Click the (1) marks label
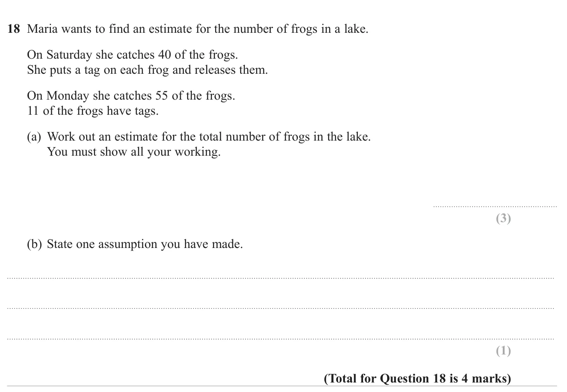Image resolution: width=567 pixels, height=392 pixels. tap(503, 351)
